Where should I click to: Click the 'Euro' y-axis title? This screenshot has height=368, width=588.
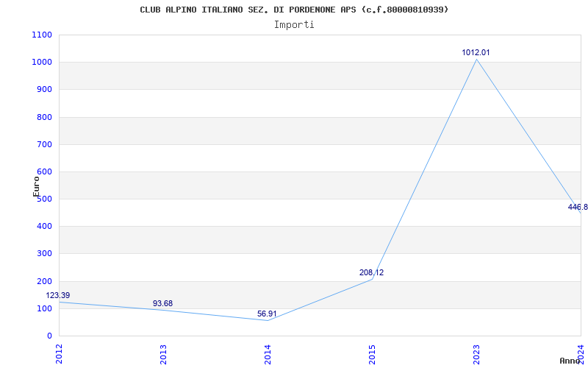click(x=36, y=186)
